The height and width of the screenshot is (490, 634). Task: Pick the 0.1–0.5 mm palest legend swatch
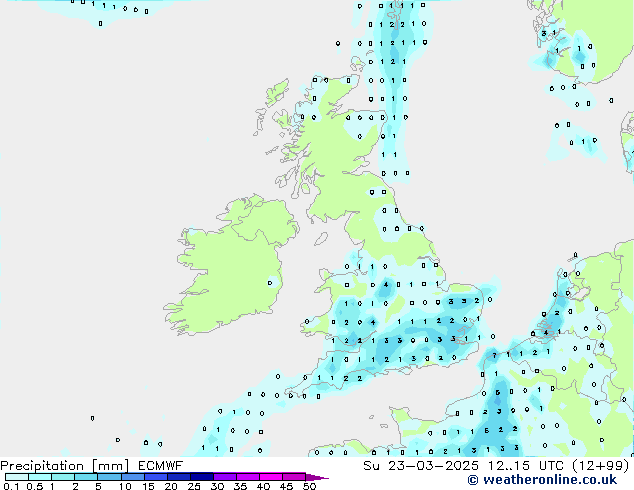tap(17, 477)
